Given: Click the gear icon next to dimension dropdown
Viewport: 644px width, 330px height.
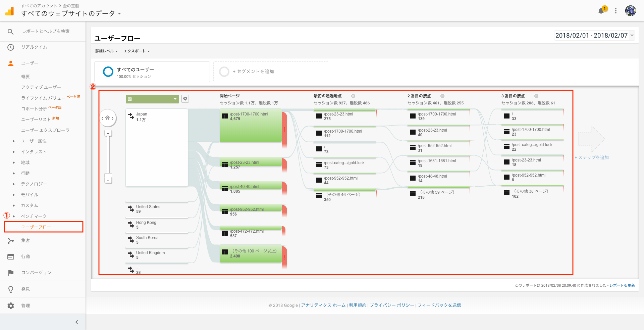Looking at the screenshot, I should click(185, 99).
